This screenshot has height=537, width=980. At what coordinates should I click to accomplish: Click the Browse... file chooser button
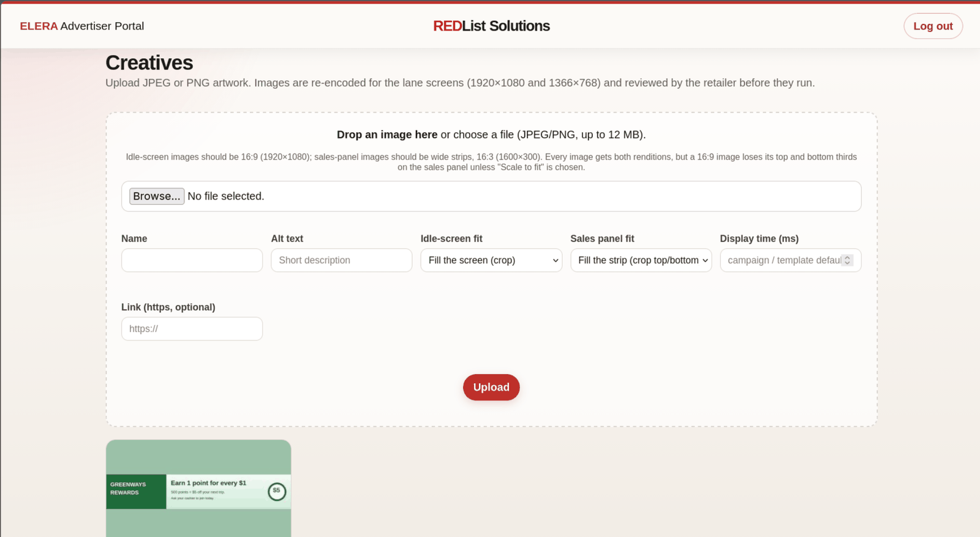(x=157, y=196)
